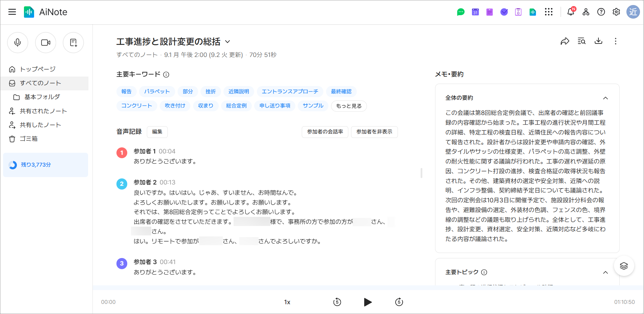Open search within transcript icon
The image size is (644, 314).
click(582, 41)
